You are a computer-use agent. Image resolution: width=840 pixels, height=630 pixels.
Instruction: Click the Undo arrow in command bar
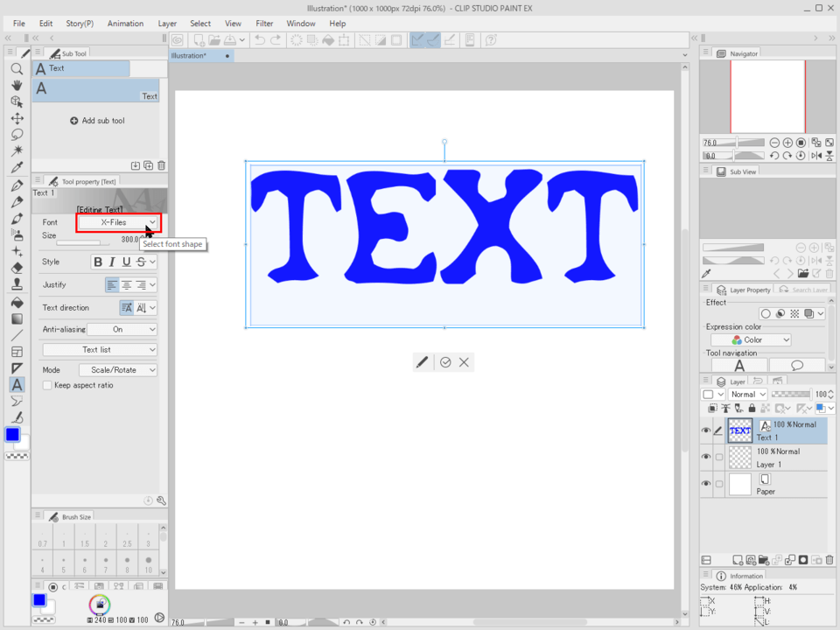tap(260, 40)
